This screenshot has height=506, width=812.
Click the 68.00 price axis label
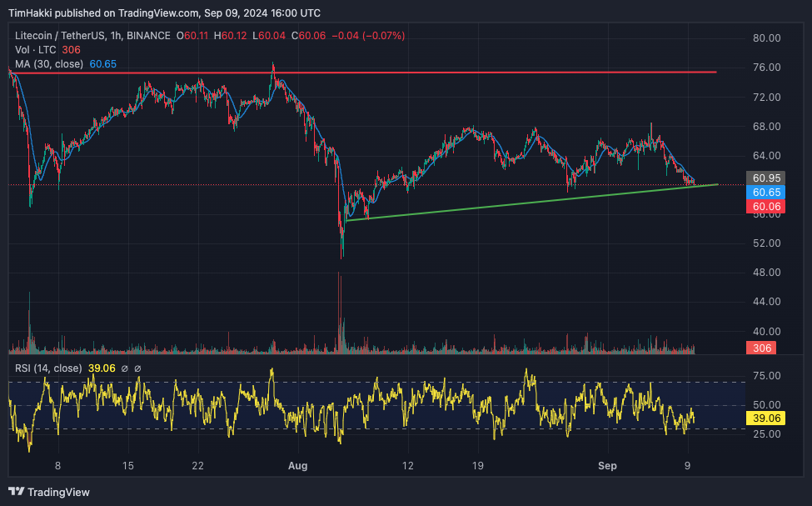(766, 127)
